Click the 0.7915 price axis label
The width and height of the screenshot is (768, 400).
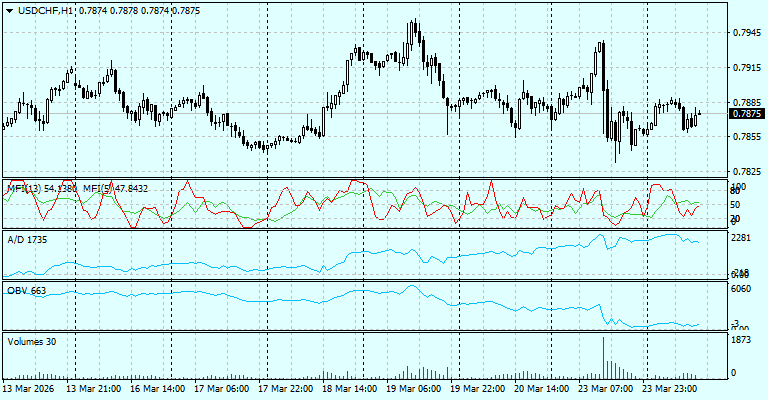click(x=747, y=68)
